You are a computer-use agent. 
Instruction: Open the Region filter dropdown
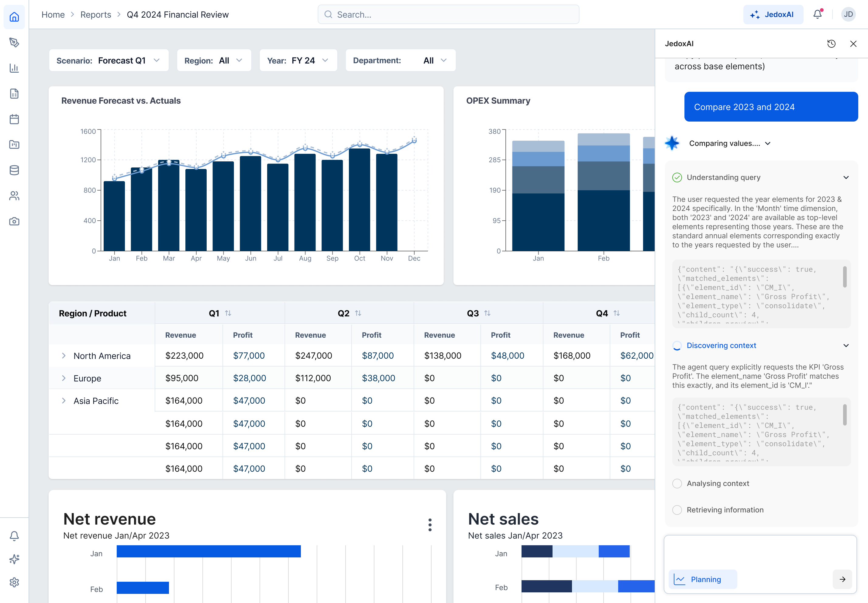[214, 60]
